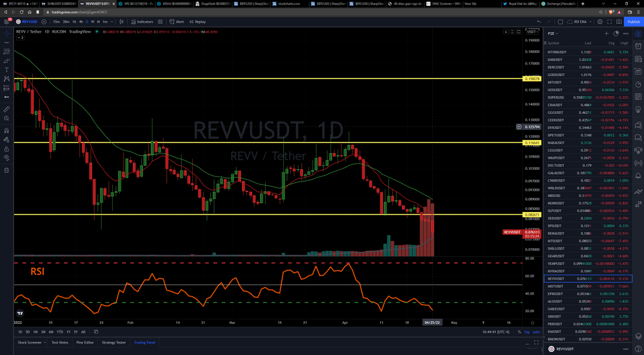
Task: Select the trend line drawing tool
Action: (x=6, y=42)
